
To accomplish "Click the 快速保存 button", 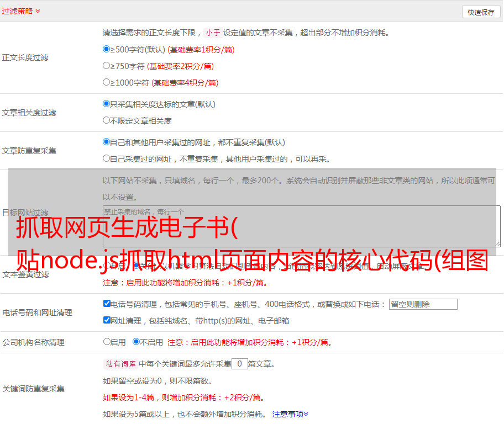I will tap(481, 12).
